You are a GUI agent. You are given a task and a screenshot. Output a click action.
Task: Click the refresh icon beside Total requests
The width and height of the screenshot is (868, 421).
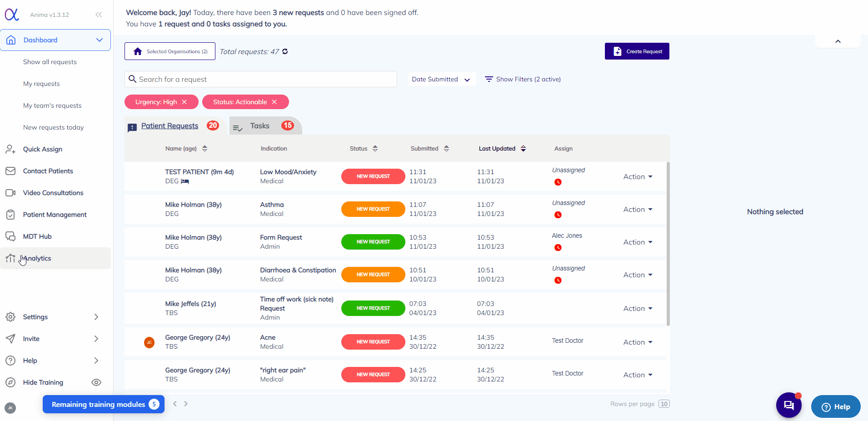point(285,51)
